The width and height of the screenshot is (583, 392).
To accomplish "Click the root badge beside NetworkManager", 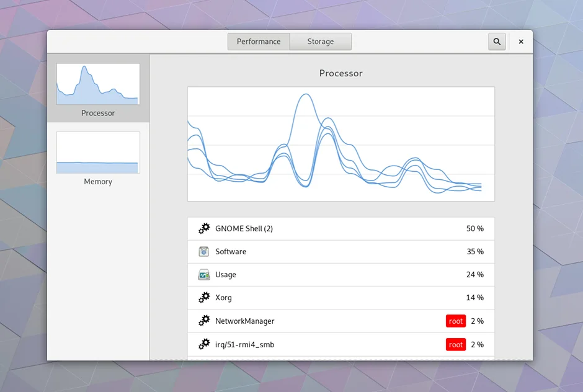I will pyautogui.click(x=456, y=321).
